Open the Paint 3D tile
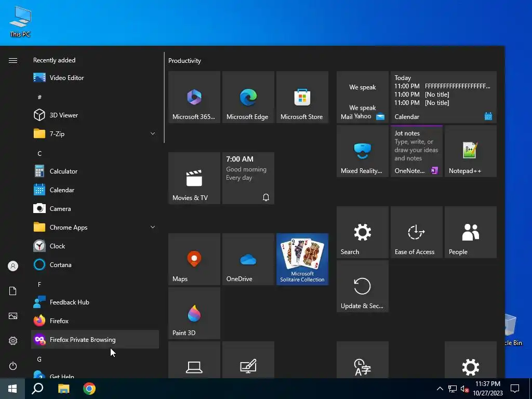532x399 pixels. tap(194, 313)
